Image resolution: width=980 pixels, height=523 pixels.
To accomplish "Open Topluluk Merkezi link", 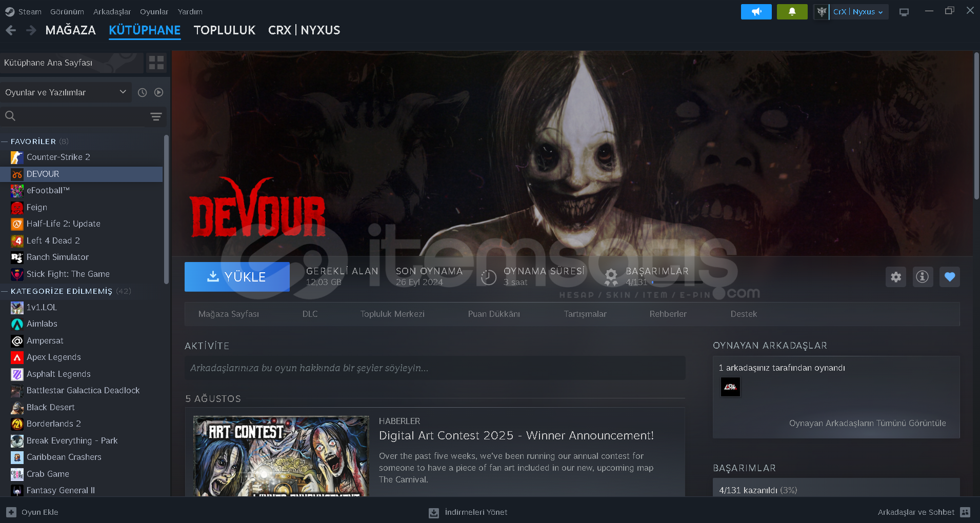I will pos(392,314).
